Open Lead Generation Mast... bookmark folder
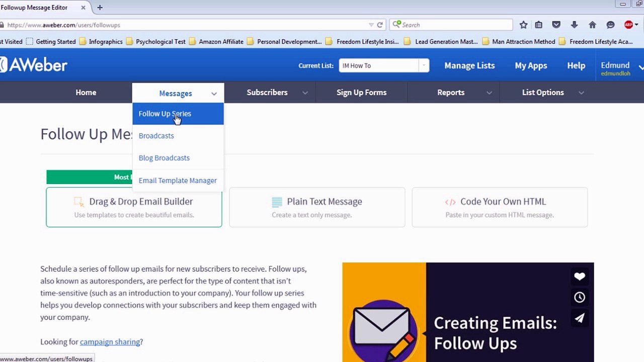The width and height of the screenshot is (644, 362). pos(441,42)
